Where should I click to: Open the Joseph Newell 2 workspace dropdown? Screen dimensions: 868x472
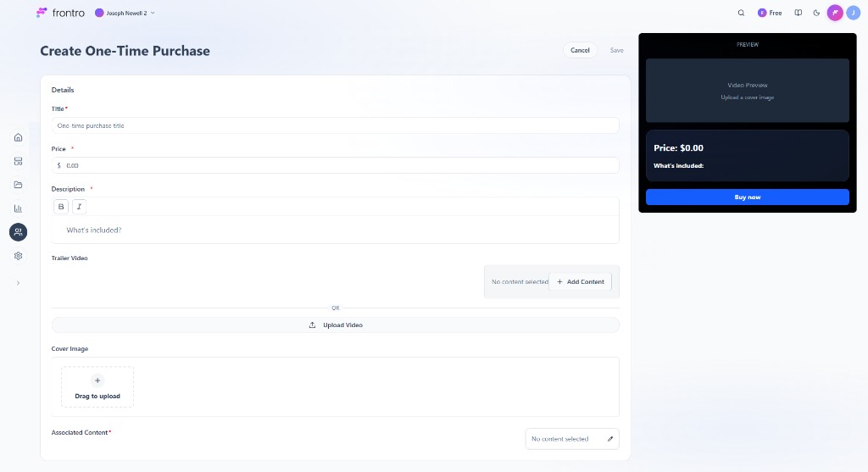click(x=125, y=13)
